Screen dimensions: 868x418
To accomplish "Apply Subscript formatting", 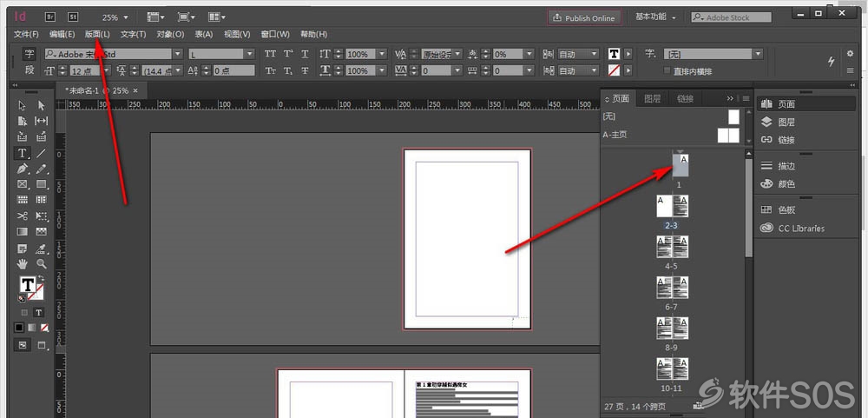I will point(288,71).
